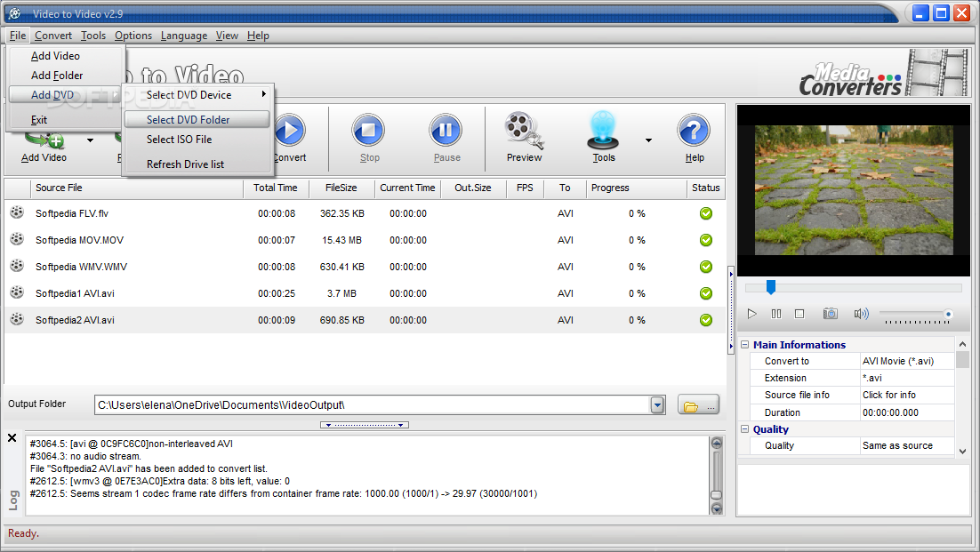Image resolution: width=980 pixels, height=552 pixels.
Task: Stop the preview player
Action: coord(799,314)
